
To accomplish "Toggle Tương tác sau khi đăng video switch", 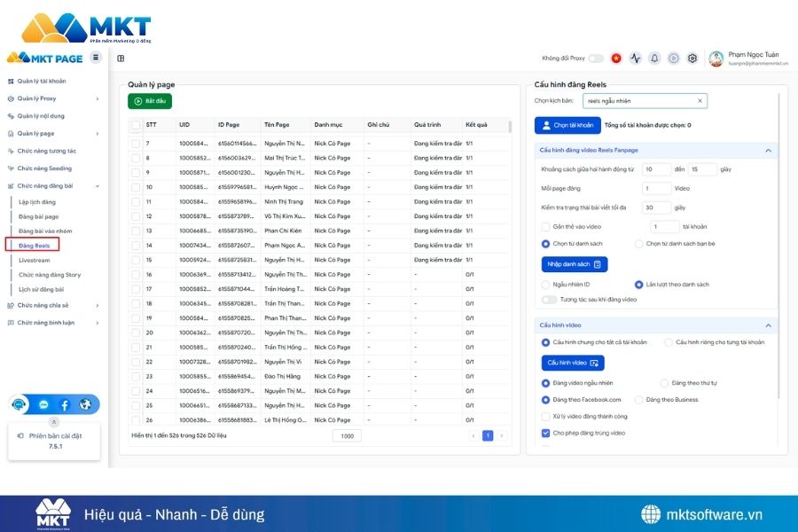I will pyautogui.click(x=550, y=300).
